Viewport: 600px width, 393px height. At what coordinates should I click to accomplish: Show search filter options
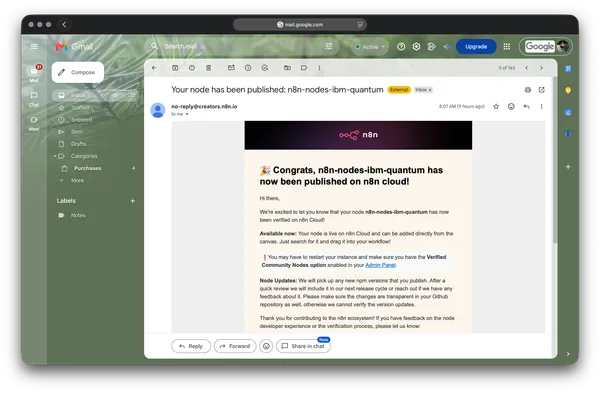click(329, 46)
